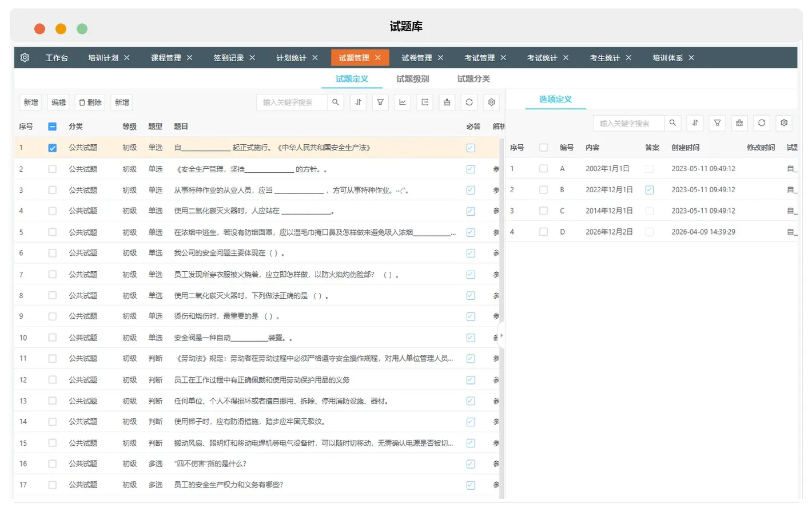Select the 选项定义 panel tab
The height and width of the screenshot is (515, 812).
coord(555,99)
